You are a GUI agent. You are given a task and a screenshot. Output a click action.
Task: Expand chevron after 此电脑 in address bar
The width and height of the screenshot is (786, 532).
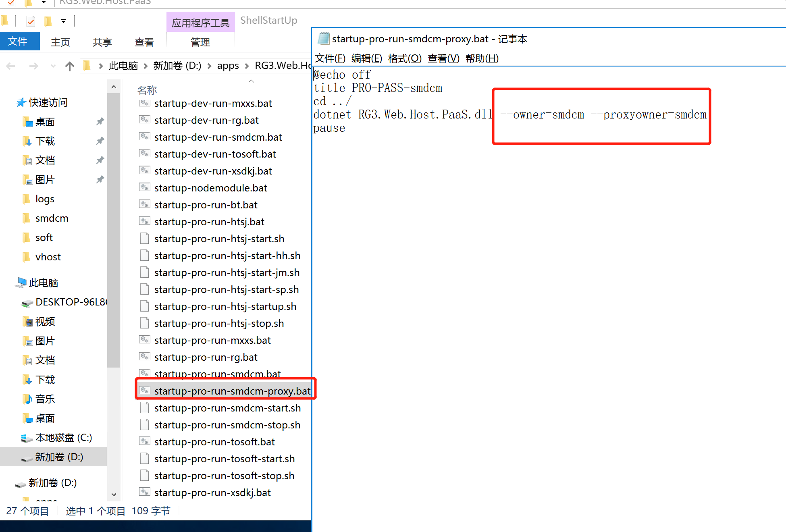click(146, 66)
